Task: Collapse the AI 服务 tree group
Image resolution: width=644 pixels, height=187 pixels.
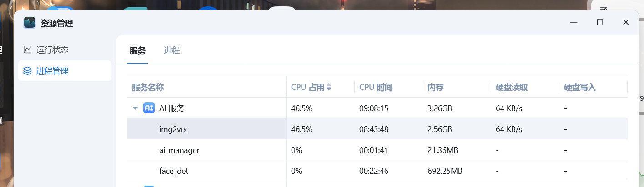Action: pyautogui.click(x=135, y=108)
